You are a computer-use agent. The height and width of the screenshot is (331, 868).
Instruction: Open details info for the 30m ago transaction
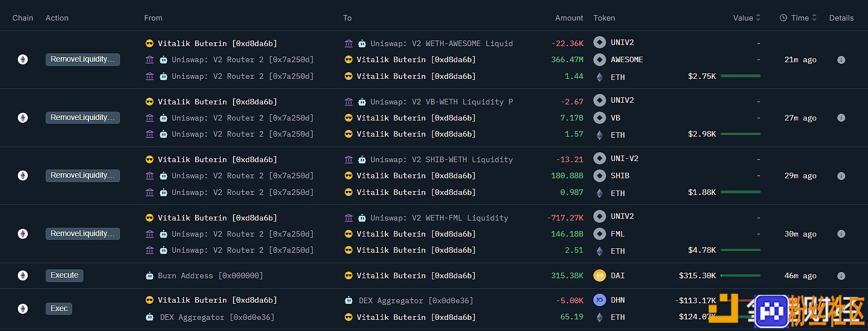(x=841, y=234)
